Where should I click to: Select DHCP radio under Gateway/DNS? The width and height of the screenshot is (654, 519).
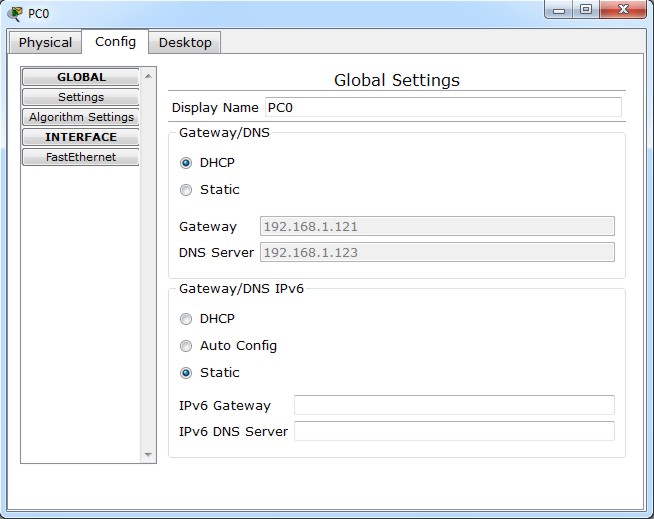click(x=186, y=163)
